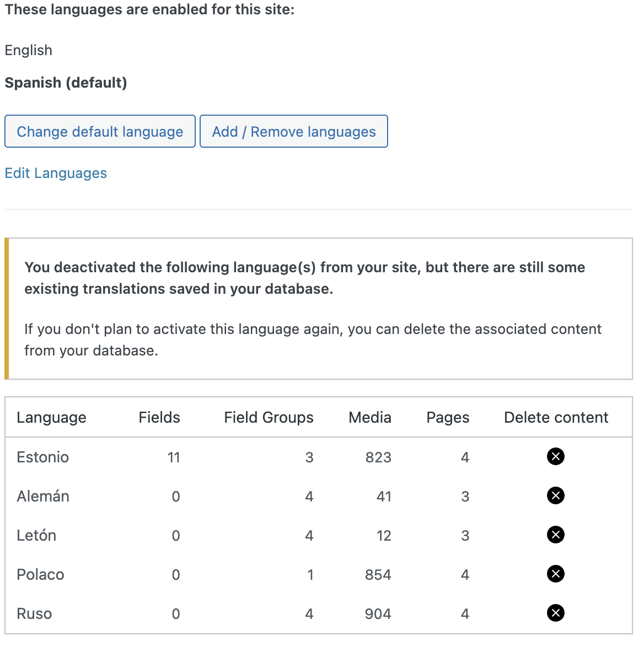Select the Alemán language row label

coord(43,496)
